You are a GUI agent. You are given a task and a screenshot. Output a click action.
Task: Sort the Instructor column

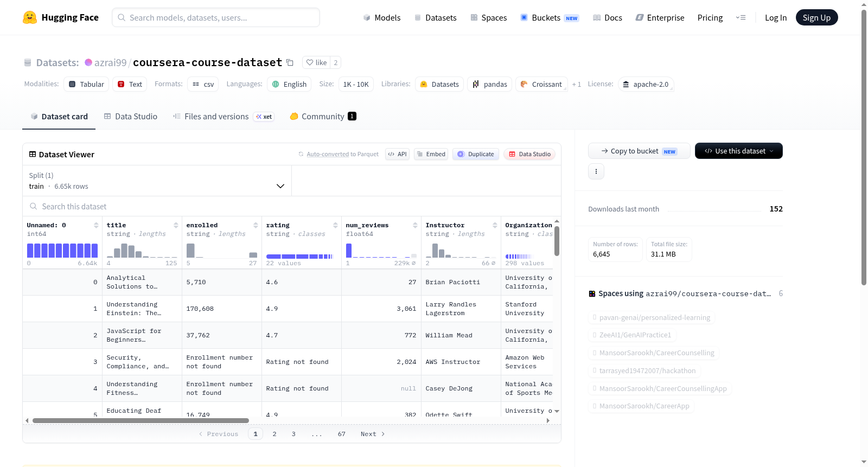click(x=495, y=225)
